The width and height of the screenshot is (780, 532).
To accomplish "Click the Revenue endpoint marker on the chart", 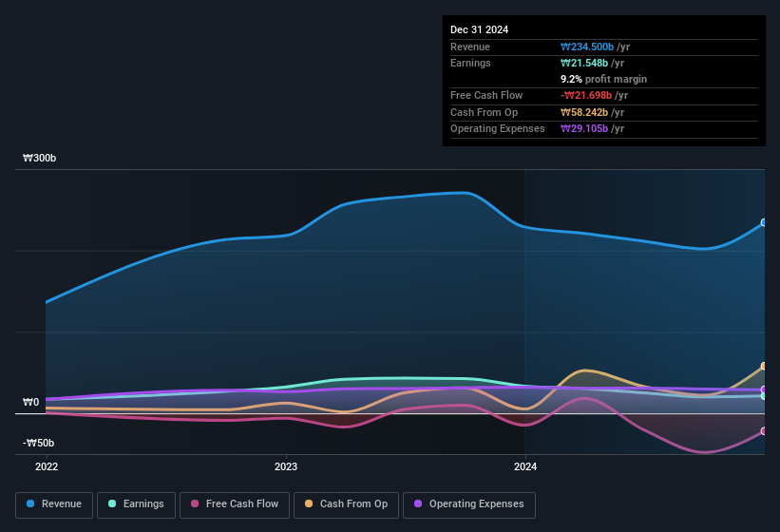I will (x=764, y=222).
